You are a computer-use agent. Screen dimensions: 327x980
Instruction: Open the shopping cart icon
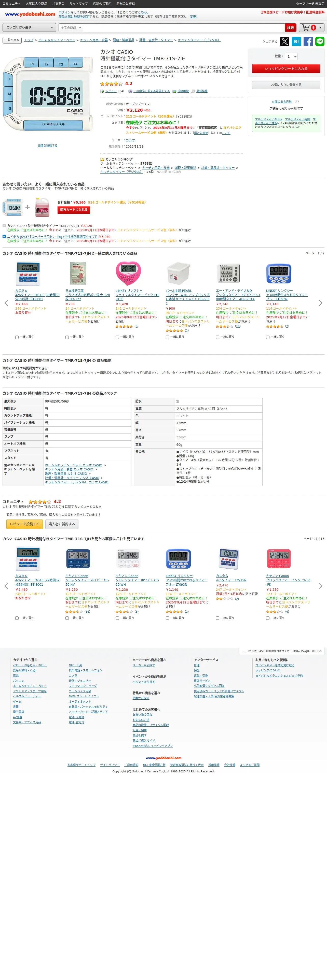pyautogui.click(x=306, y=28)
